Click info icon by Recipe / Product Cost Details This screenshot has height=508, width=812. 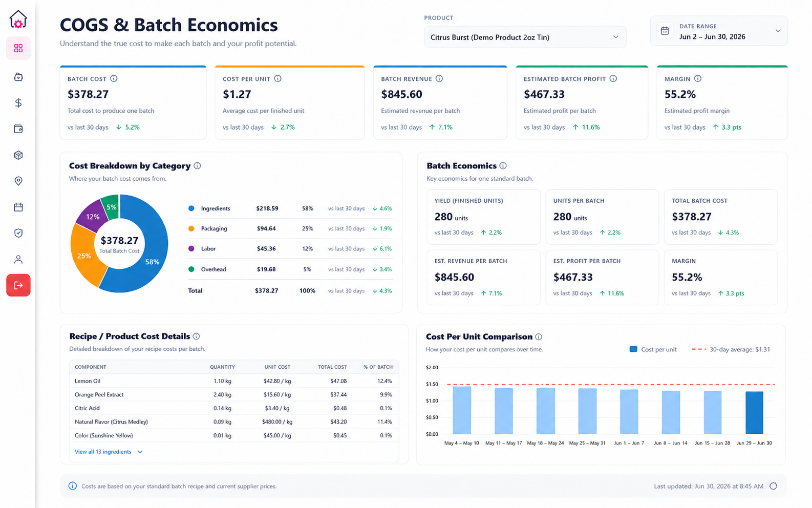click(197, 336)
